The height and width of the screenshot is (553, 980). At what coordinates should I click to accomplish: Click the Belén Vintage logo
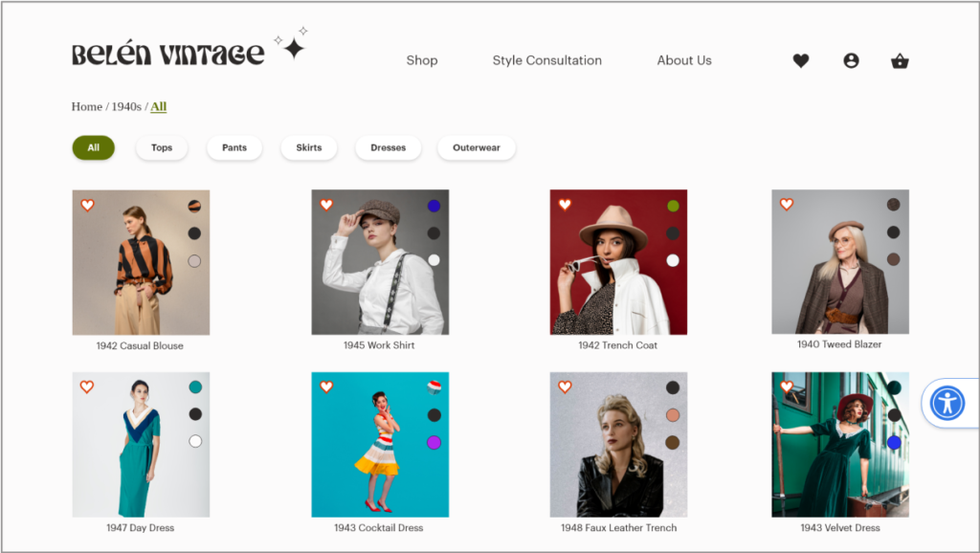[168, 55]
